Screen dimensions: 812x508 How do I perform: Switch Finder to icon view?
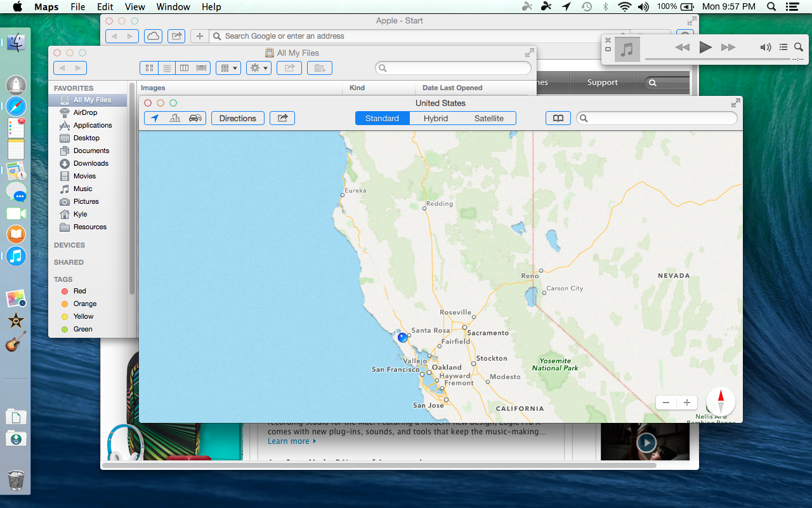coord(149,68)
